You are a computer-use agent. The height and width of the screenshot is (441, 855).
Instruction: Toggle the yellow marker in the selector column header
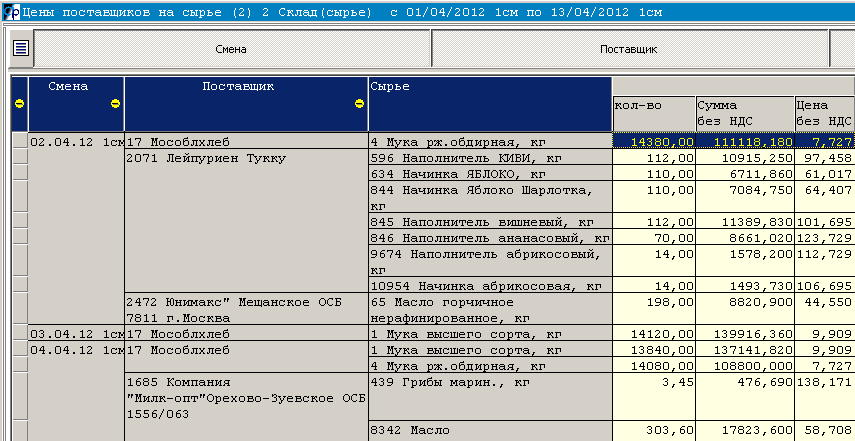coord(19,104)
